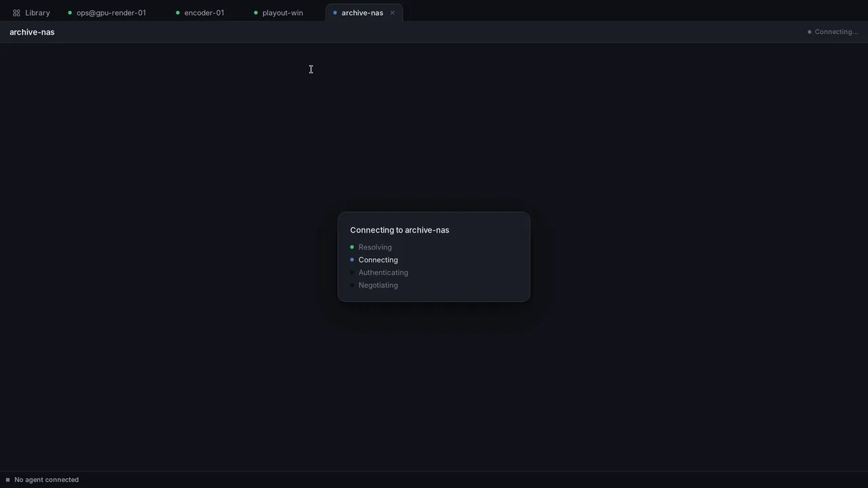Click the "Connecting to archive-nas" dialog title

(399, 230)
